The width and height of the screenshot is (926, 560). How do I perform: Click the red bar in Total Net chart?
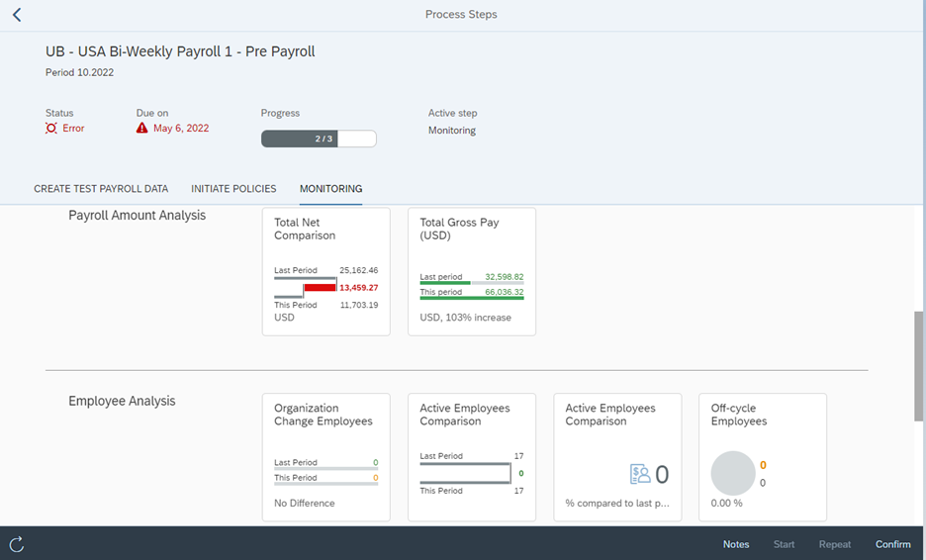click(320, 287)
